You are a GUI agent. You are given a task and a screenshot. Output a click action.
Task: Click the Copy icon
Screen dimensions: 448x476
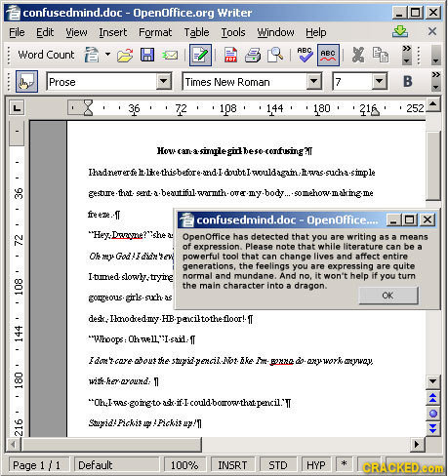[x=381, y=55]
